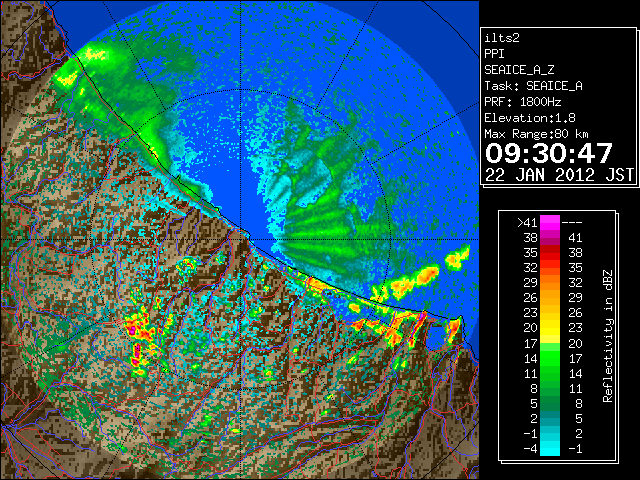Click the date "22 JAN 2012 JST"
640x480 pixels.
click(560, 175)
